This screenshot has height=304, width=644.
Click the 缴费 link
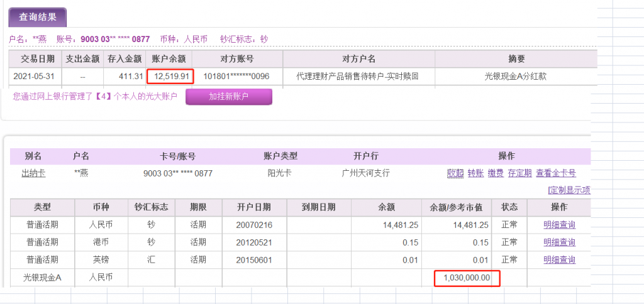496,173
